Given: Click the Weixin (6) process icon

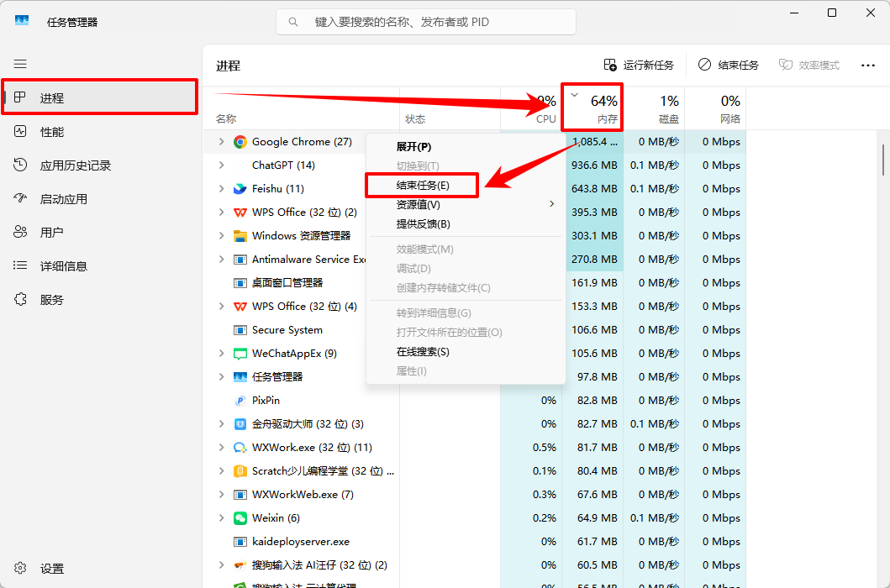Looking at the screenshot, I should [x=240, y=518].
